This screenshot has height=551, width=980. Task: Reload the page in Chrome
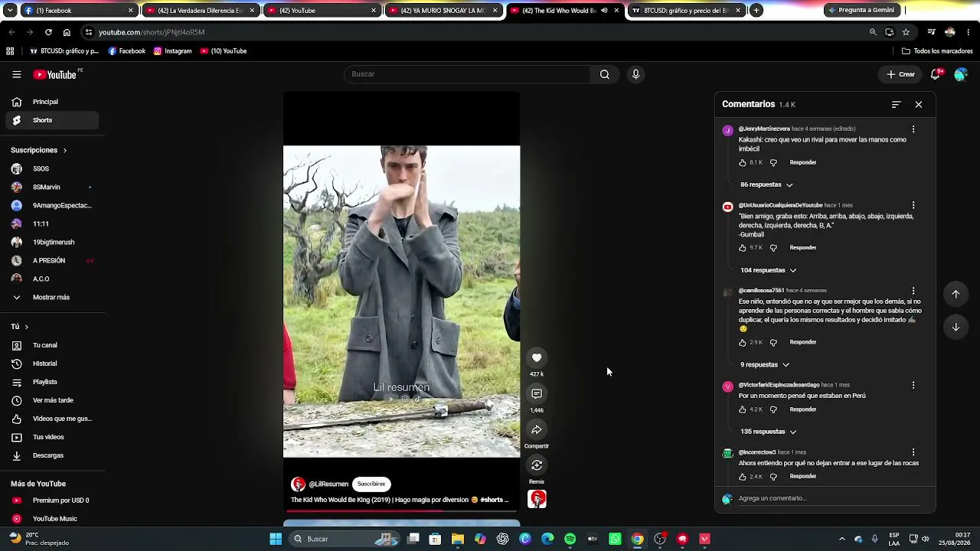click(x=48, y=32)
